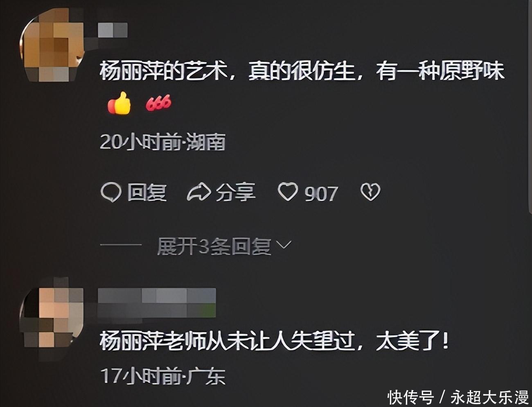Click the 907 like count
Screen dimensions: 532x407
[321, 193]
